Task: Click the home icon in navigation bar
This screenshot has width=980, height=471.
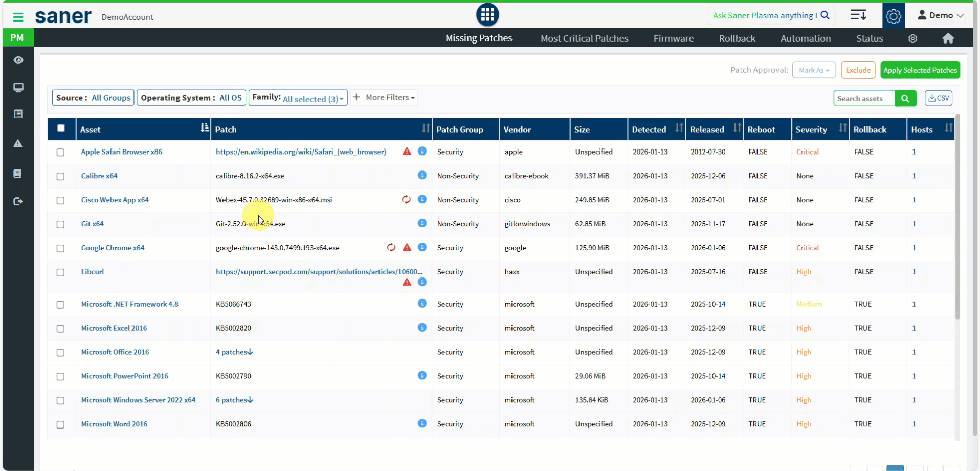Action: (948, 38)
